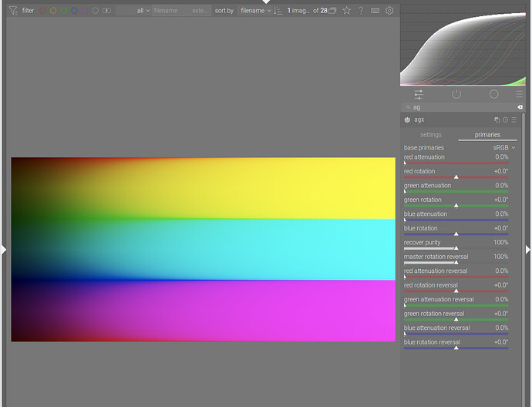
Task: Toggle the purple color label filter
Action: point(85,11)
